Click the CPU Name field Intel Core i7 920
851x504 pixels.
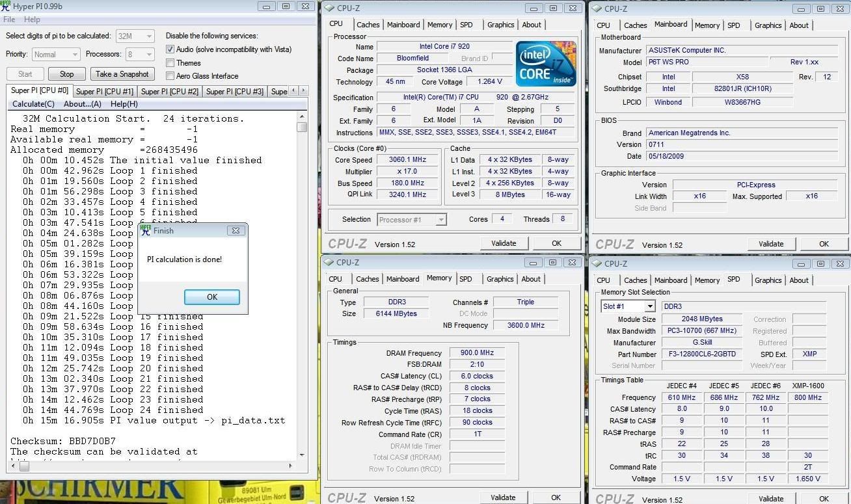pos(444,47)
